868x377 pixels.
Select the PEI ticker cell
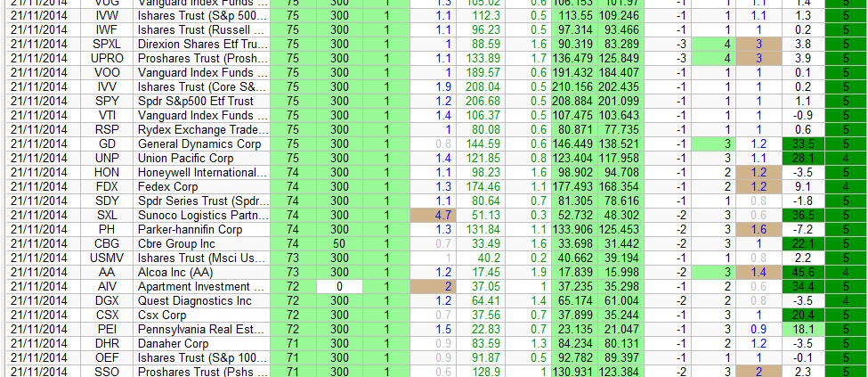(x=107, y=329)
